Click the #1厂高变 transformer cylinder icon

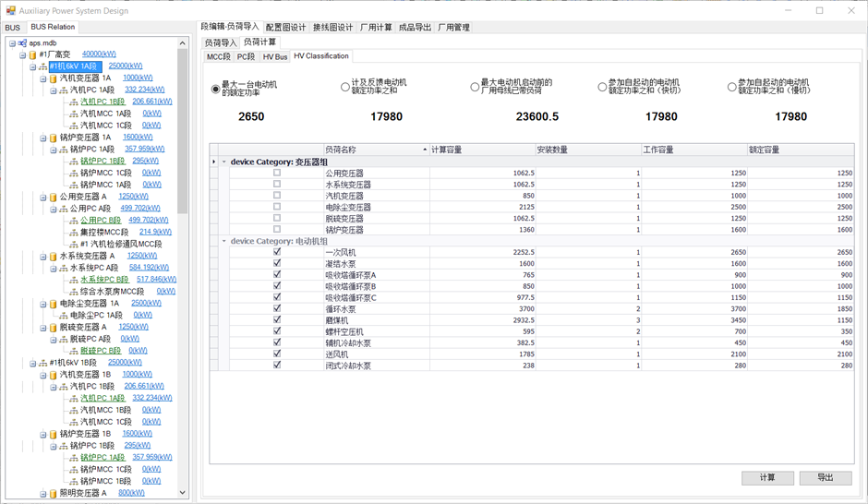(32, 54)
